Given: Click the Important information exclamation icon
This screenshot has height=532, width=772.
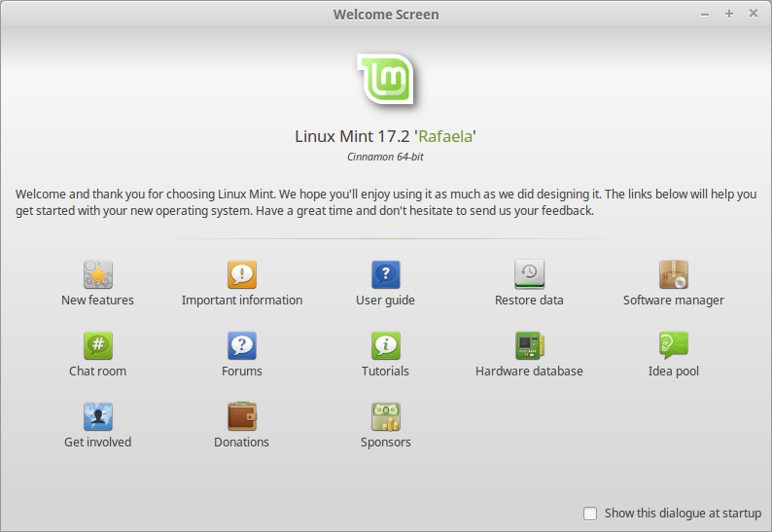Looking at the screenshot, I should pos(242,274).
